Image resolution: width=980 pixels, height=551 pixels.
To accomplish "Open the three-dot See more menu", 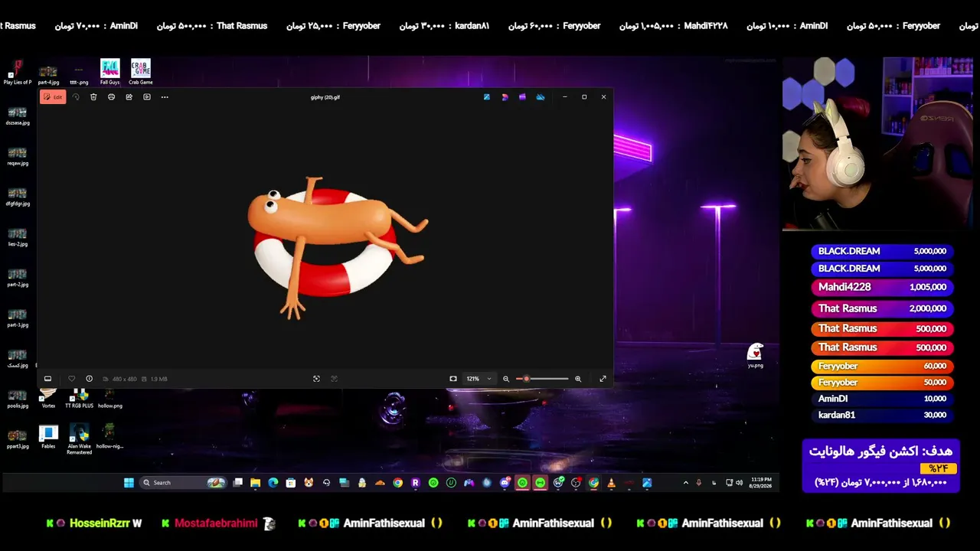I will pos(165,97).
